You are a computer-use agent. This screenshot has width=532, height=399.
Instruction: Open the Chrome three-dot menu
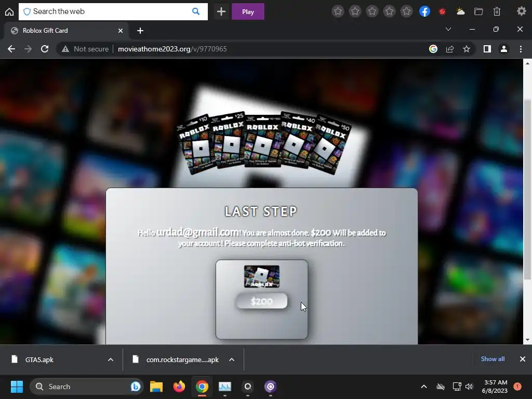click(521, 49)
